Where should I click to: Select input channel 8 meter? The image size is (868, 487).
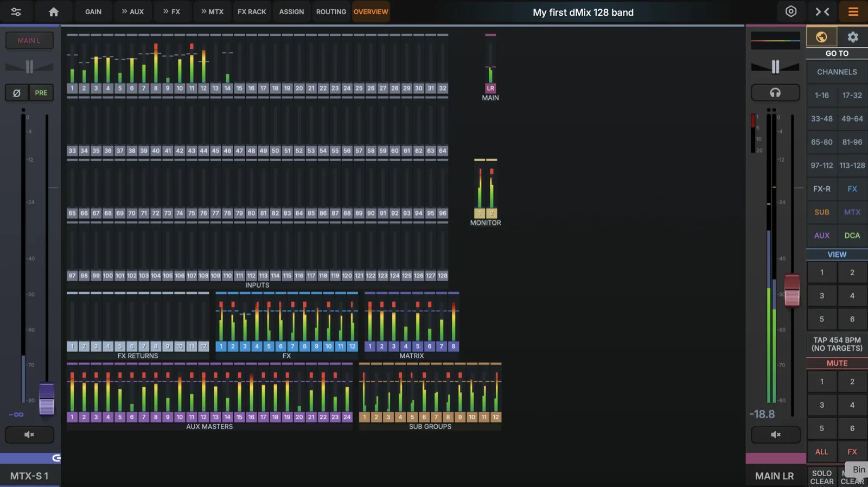[x=156, y=64]
